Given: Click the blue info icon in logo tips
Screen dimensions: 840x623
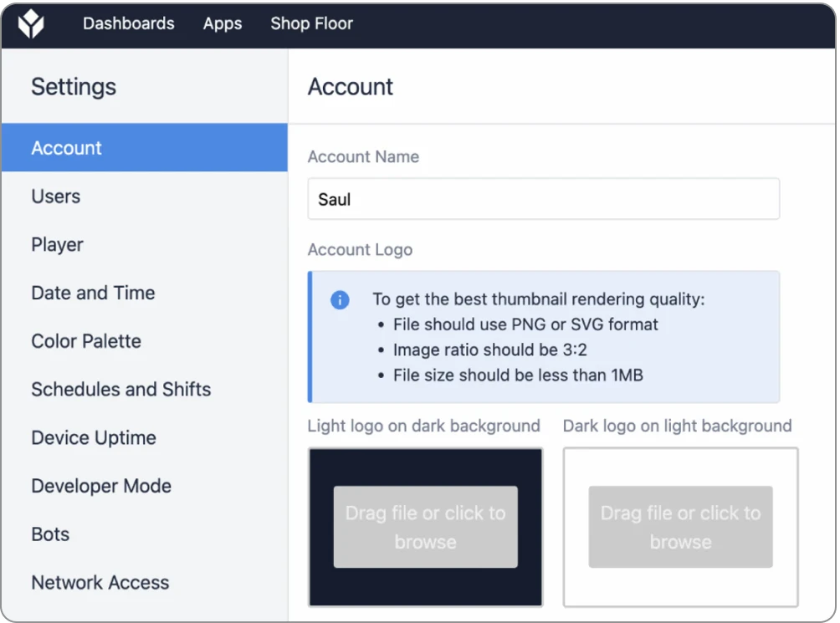Looking at the screenshot, I should [x=340, y=300].
